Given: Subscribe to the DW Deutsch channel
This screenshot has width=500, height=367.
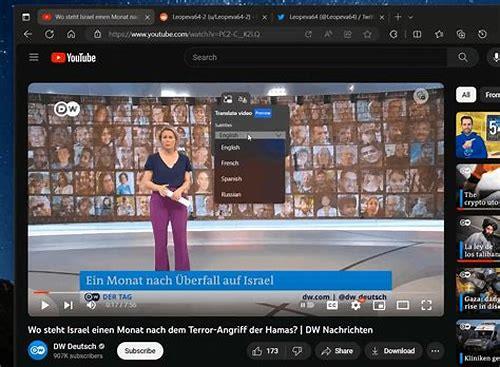Looking at the screenshot, I should point(140,351).
